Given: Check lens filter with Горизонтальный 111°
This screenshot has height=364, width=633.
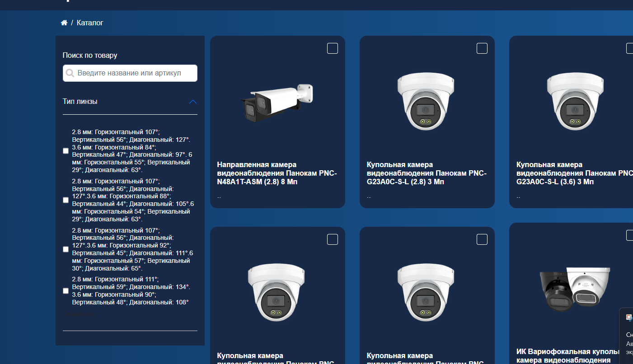Looking at the screenshot, I should (66, 291).
